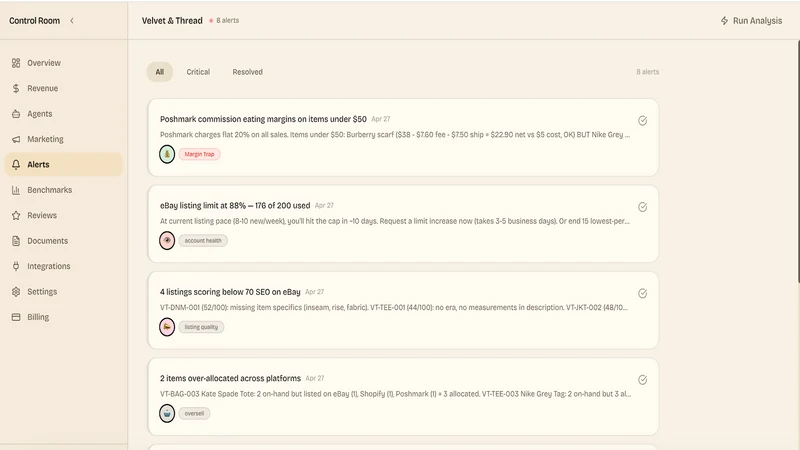This screenshot has height=450, width=800.
Task: Click the Control Room title
Action: tap(34, 20)
